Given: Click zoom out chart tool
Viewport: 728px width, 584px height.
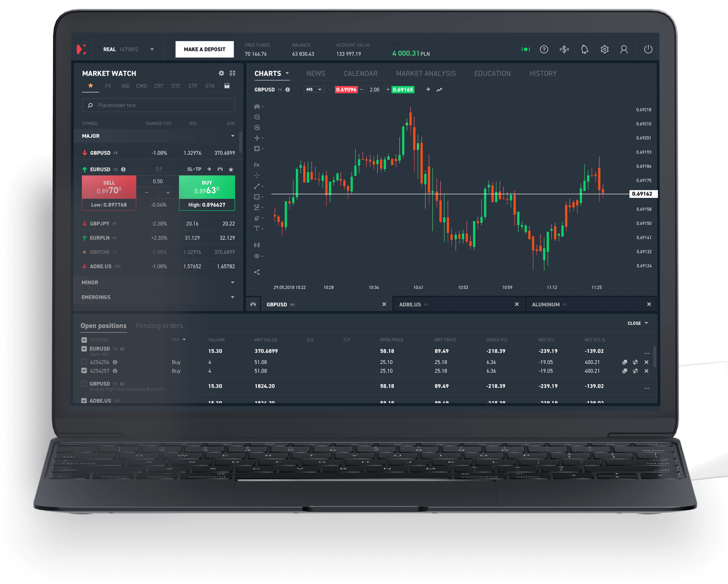Looking at the screenshot, I should (x=257, y=117).
